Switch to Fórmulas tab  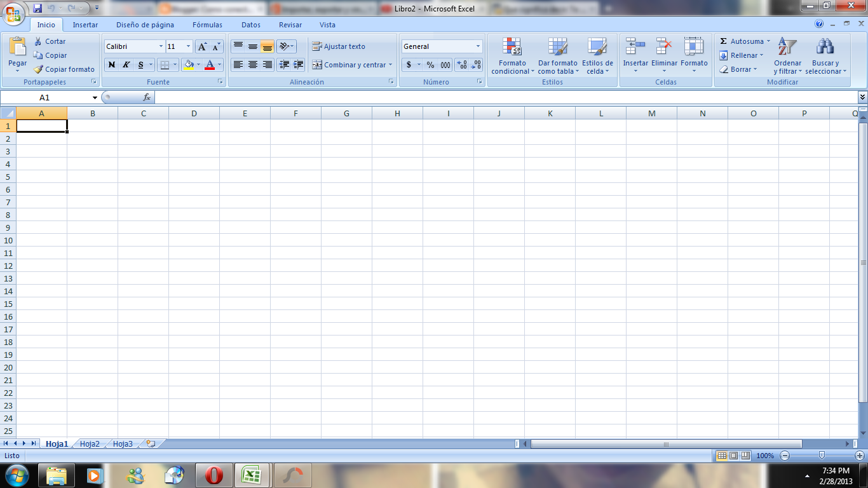tap(207, 25)
